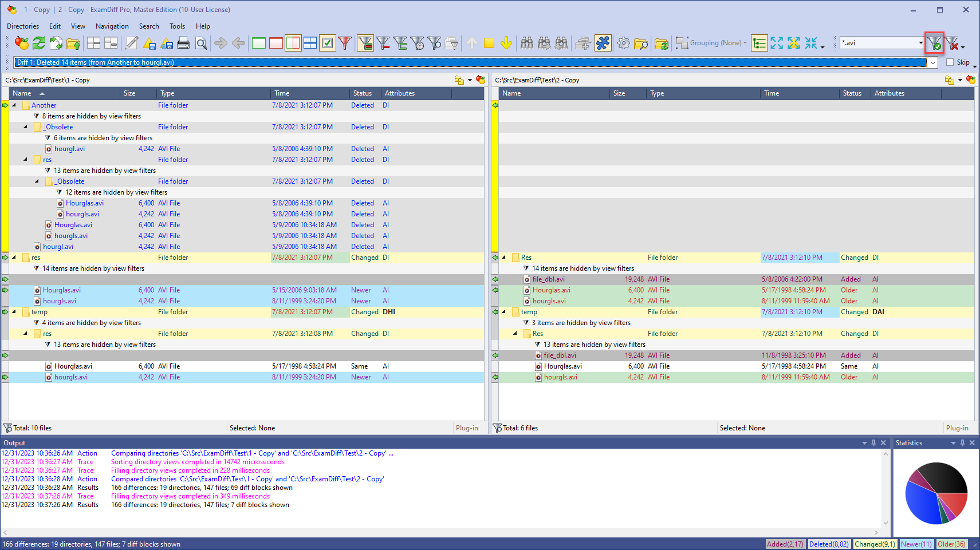Sort right pane by Status column header

pos(855,93)
